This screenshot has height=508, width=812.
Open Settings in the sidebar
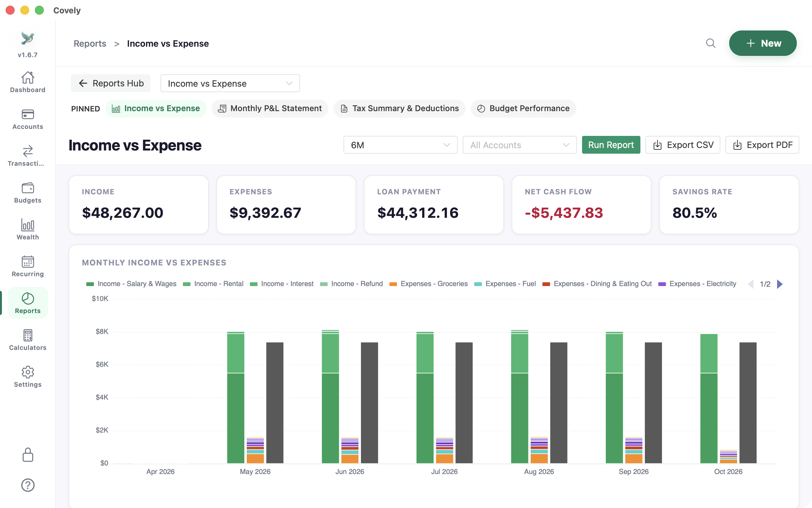tap(28, 377)
